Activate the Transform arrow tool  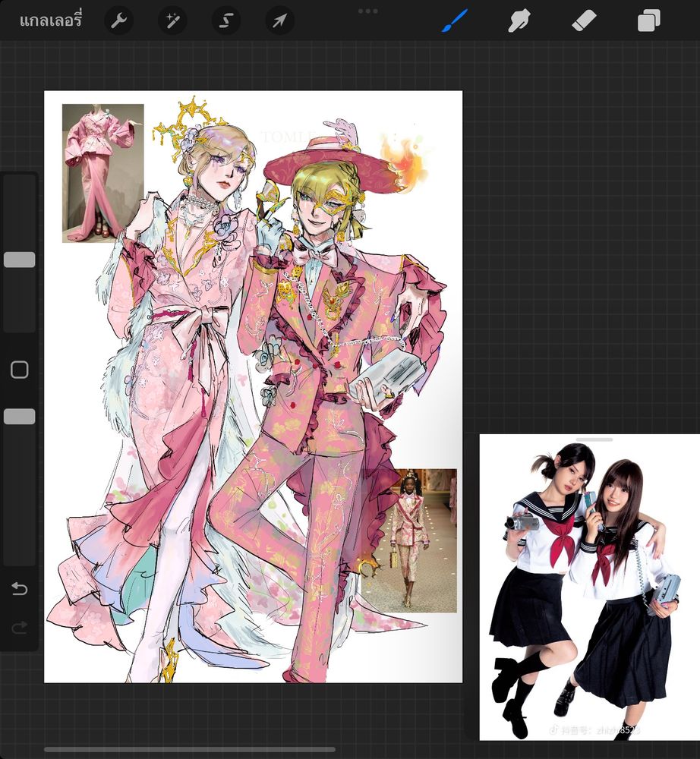point(279,20)
